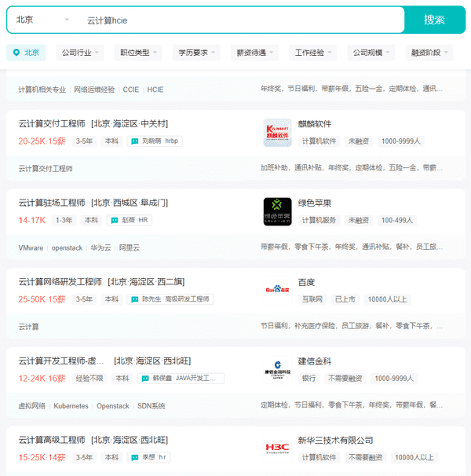The image size is (471, 476).
Task: Click the 新华三技术有限公司 company name
Action: (335, 440)
